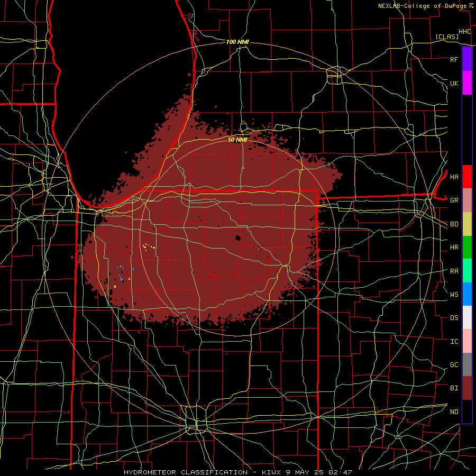The image size is (476, 476).
Task: Click the RF purple legend color swatch
Action: point(467,59)
